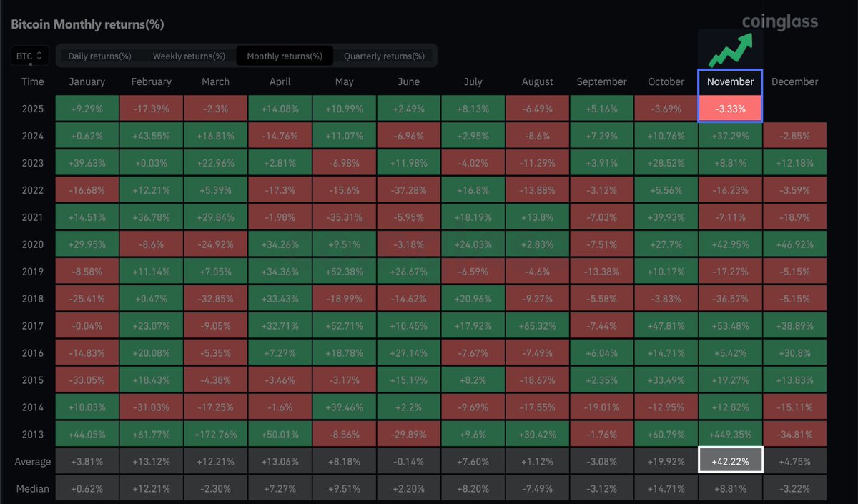858x504 pixels.
Task: Select the red April 2022 cell showing -17.3%
Action: [280, 189]
